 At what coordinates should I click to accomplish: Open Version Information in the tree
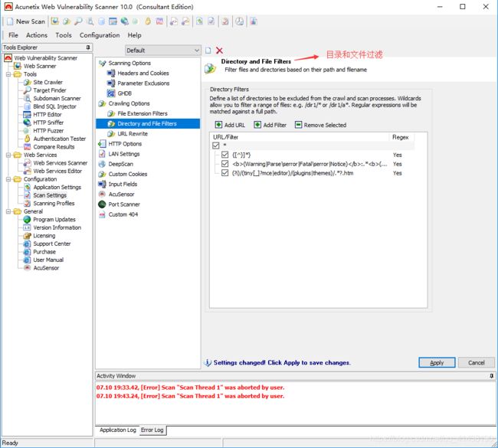click(57, 227)
